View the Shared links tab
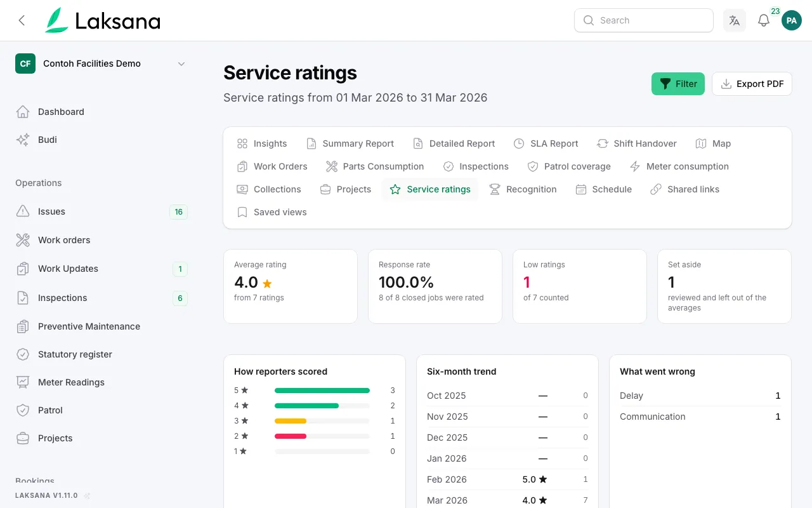Viewport: 812px width, 508px height. (x=685, y=189)
